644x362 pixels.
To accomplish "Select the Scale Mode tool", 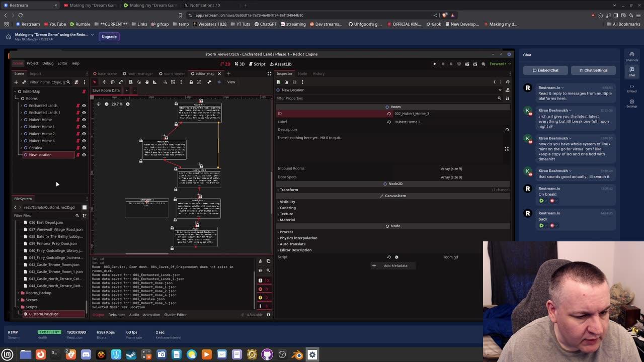I will [x=121, y=82].
